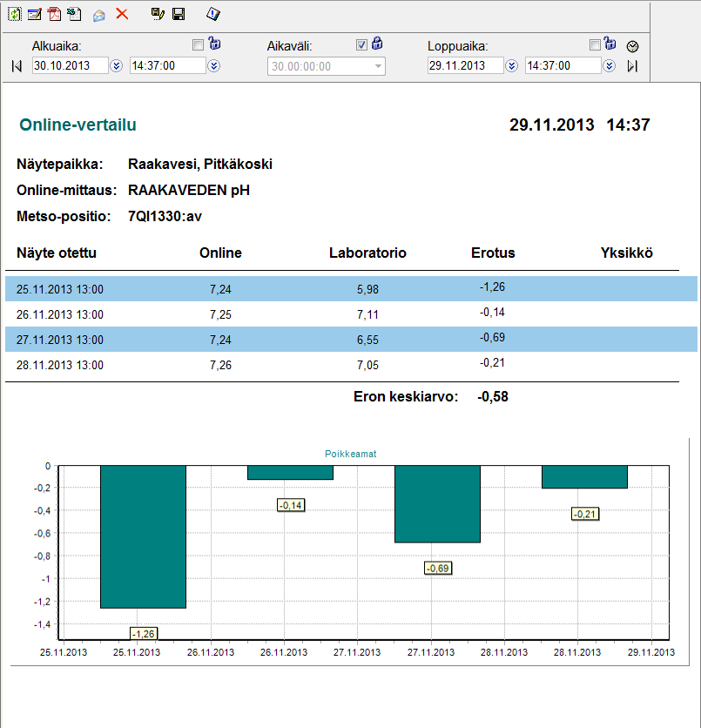Click Erotus value -1,26 in table
The width and height of the screenshot is (701, 728).
[493, 286]
